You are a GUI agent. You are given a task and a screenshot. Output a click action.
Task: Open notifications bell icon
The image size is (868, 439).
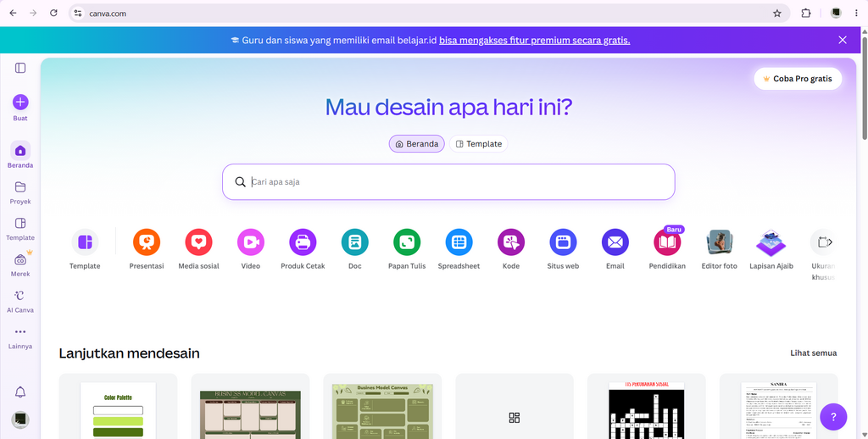click(20, 392)
